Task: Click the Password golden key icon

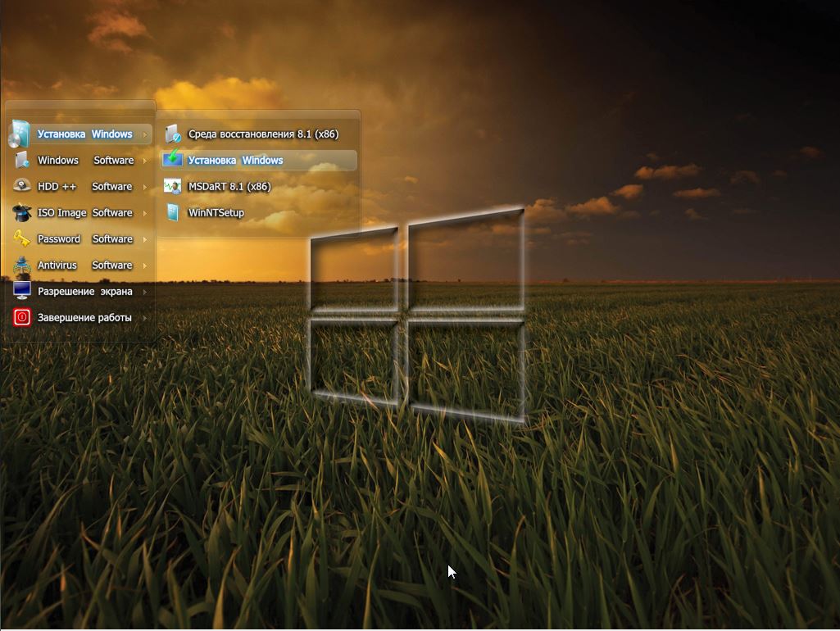Action: [x=22, y=238]
